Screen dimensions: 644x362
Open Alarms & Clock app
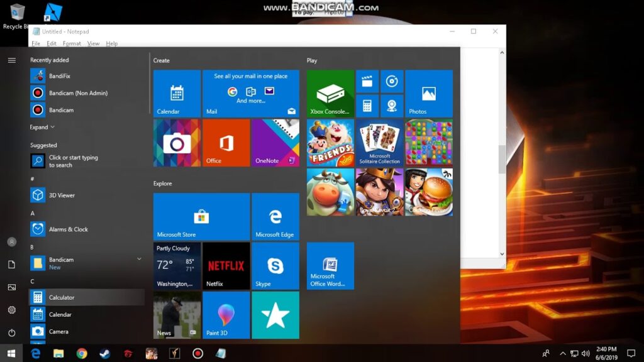click(x=86, y=229)
